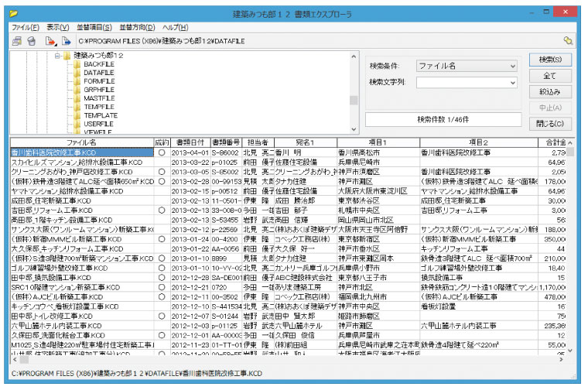Click the 検索(S) button
Image resolution: width=588 pixels, height=390 pixels.
[550, 60]
